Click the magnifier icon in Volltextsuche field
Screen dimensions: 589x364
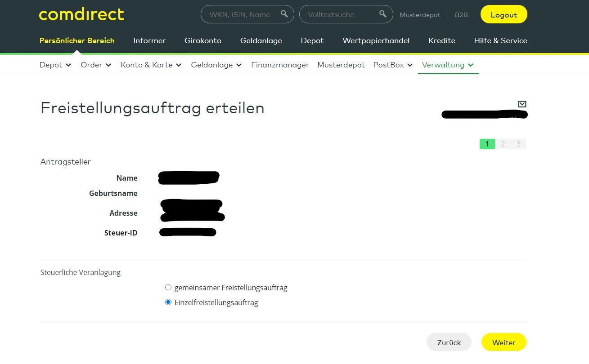pos(383,14)
